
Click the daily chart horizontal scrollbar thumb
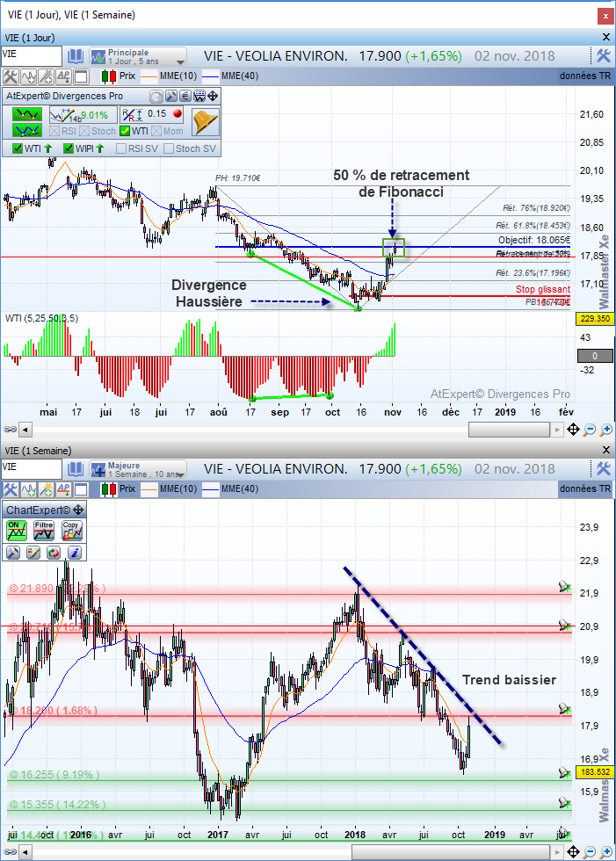tap(509, 430)
